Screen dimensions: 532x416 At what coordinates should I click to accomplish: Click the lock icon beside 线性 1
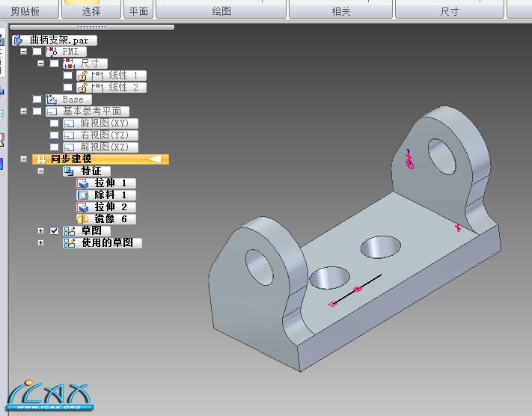82,76
